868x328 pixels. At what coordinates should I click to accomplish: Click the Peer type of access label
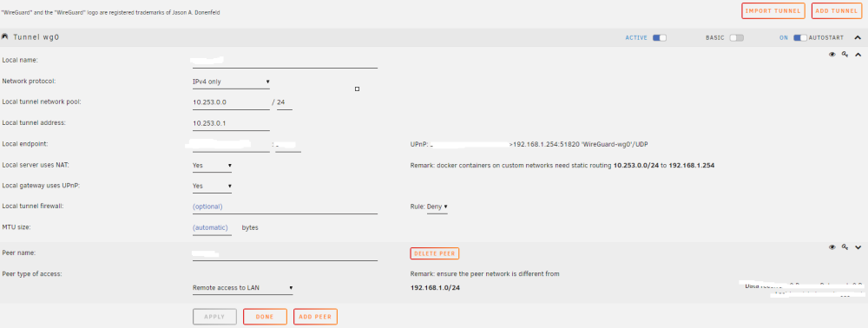pos(32,274)
